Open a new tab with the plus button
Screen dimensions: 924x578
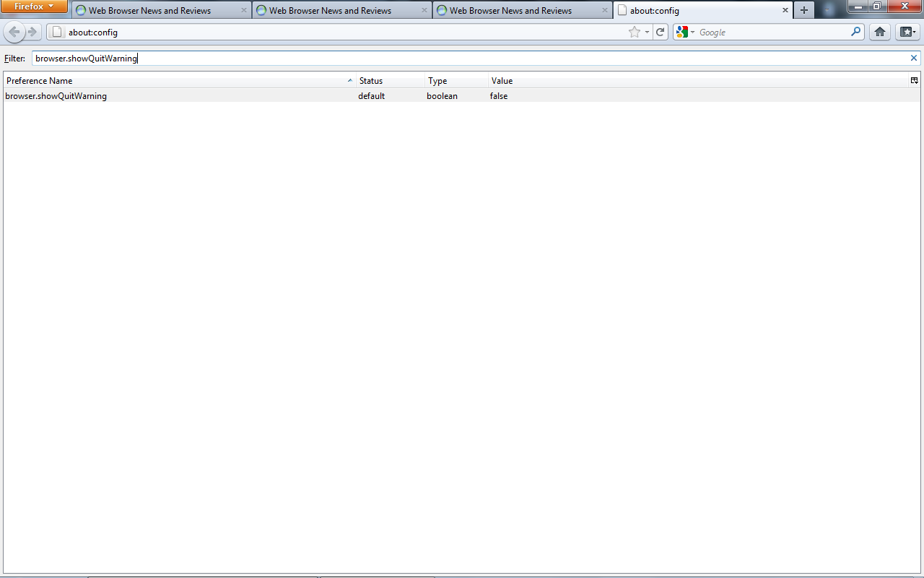click(x=803, y=10)
